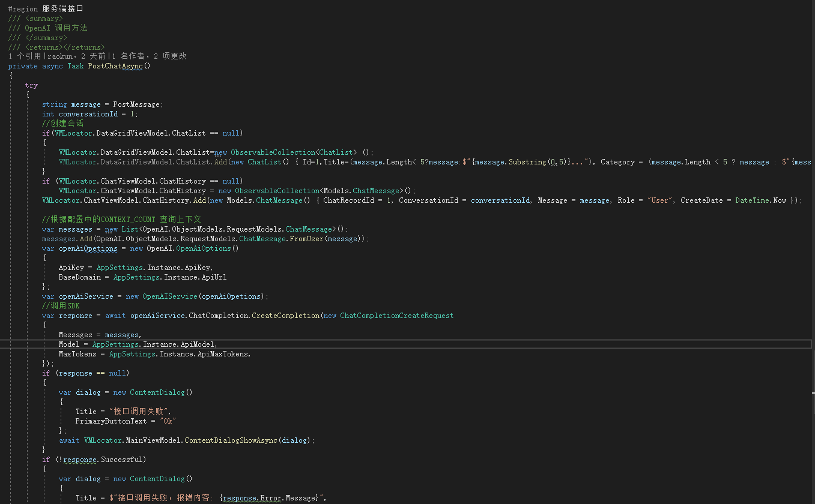Screen dimensions: 815x504
Task: Click 'PostMessage' in the string message line
Action: click(x=136, y=104)
